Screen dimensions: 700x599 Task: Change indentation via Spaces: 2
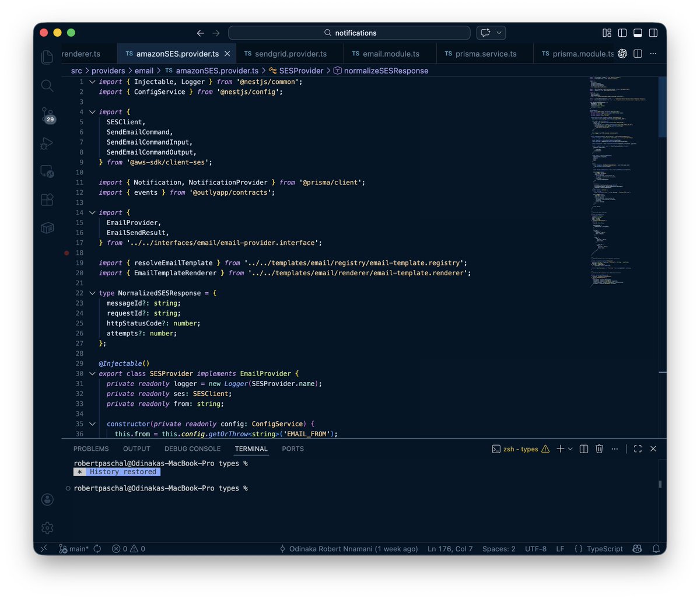point(499,549)
